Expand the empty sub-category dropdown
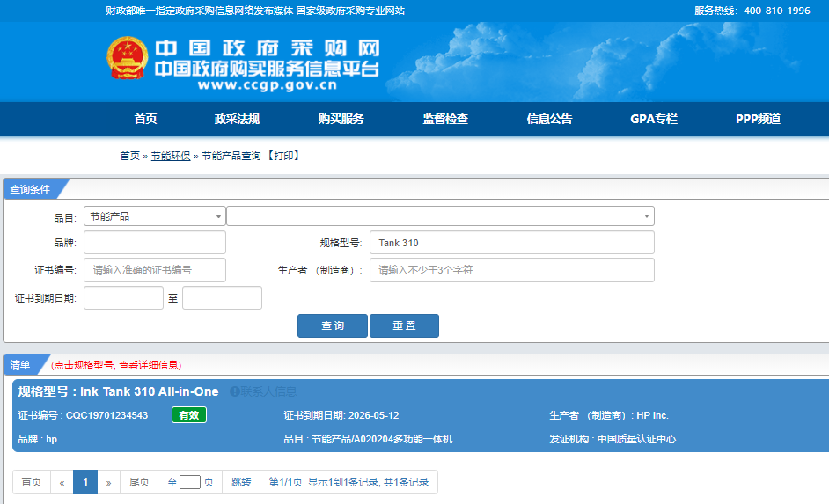The height and width of the screenshot is (504, 829). tap(440, 216)
